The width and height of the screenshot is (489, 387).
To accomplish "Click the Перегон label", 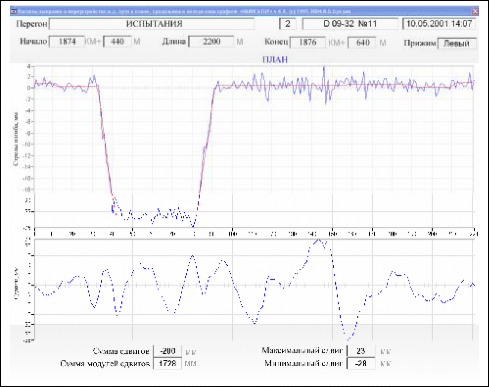I will click(32, 24).
